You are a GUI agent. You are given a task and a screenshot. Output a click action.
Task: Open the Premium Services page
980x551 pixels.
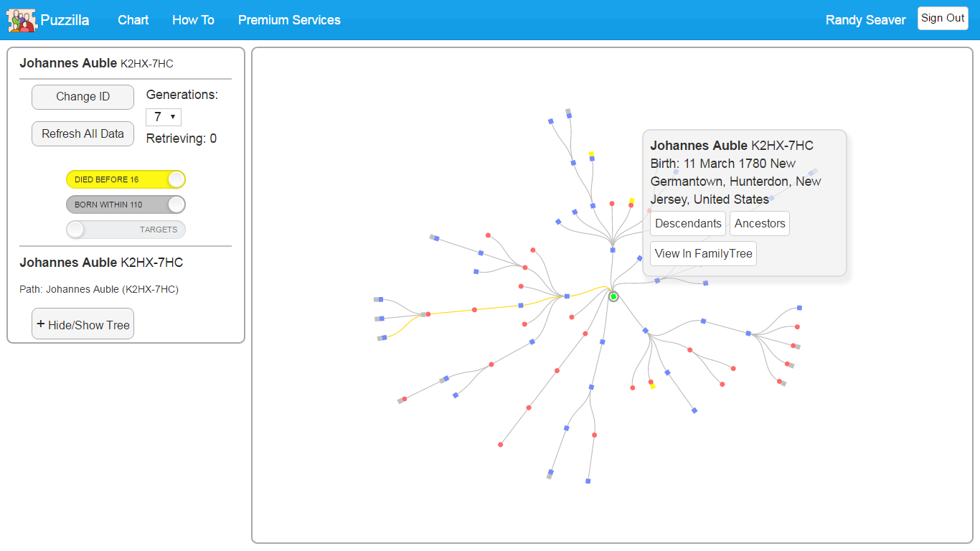tap(289, 20)
